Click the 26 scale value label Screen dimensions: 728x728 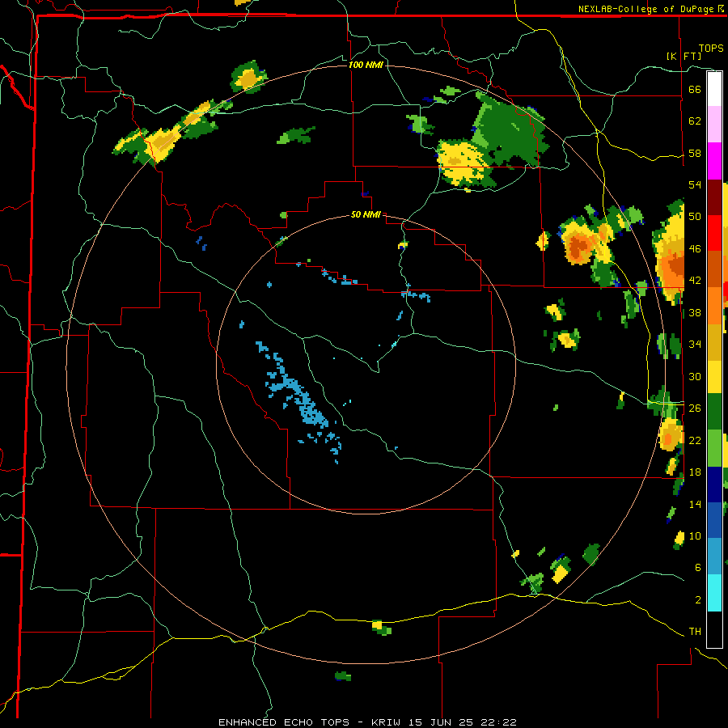695,408
